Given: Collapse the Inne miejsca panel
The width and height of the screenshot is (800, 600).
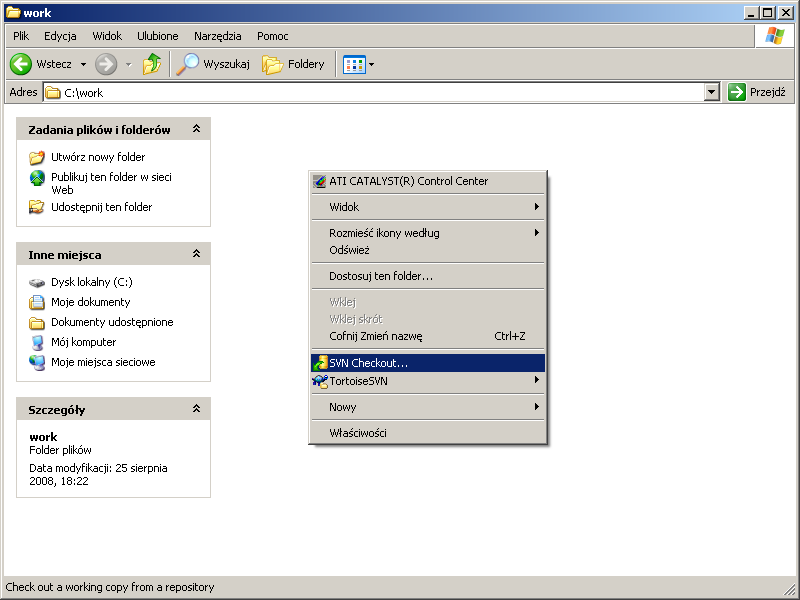Looking at the screenshot, I should click(x=196, y=254).
